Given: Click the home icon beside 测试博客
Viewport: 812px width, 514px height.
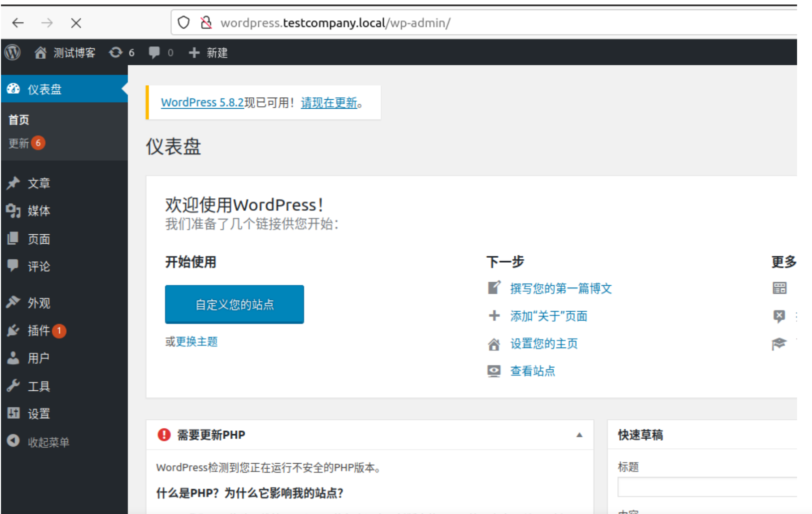Looking at the screenshot, I should point(40,53).
